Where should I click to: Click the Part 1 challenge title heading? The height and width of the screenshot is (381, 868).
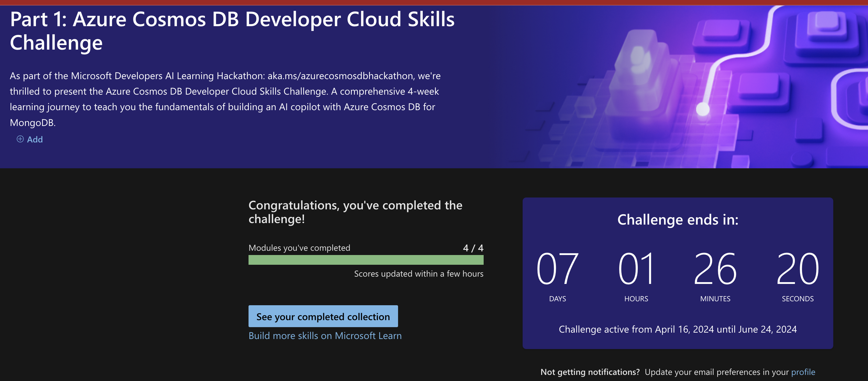tap(232, 30)
